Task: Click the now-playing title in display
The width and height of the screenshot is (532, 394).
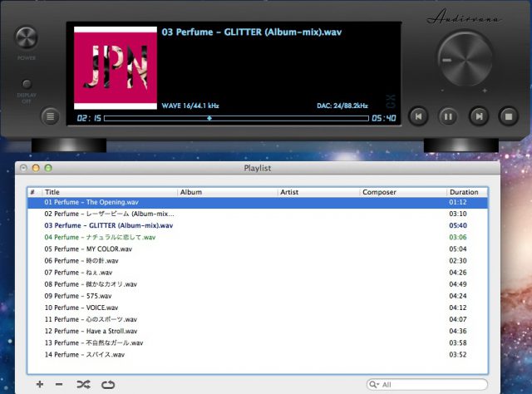Action: click(x=251, y=32)
